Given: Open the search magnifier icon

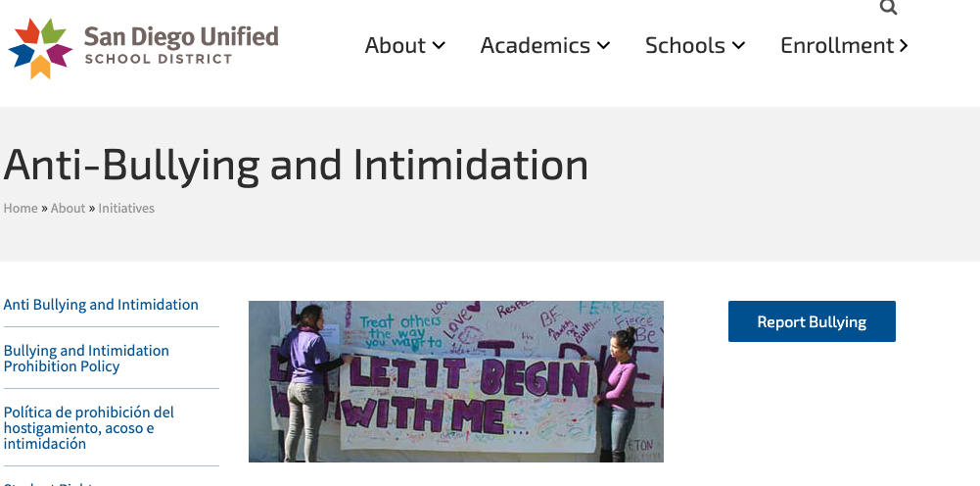Looking at the screenshot, I should pos(888,8).
